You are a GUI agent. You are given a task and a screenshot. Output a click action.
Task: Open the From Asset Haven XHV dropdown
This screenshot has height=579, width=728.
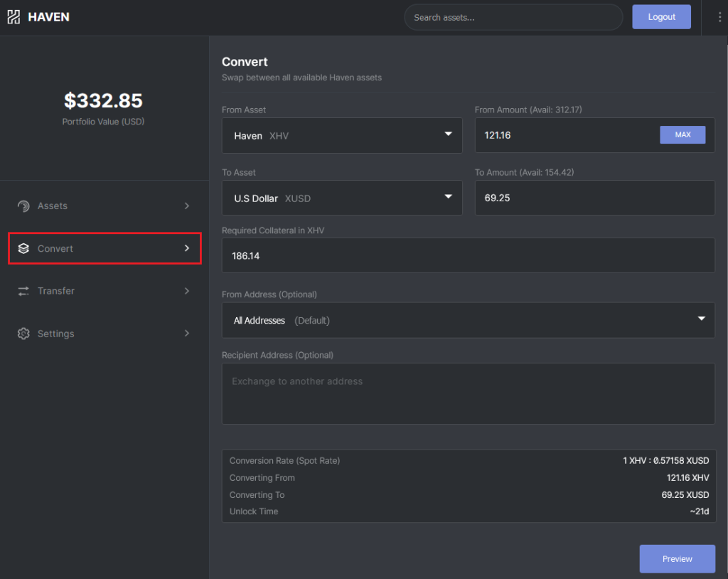click(342, 135)
